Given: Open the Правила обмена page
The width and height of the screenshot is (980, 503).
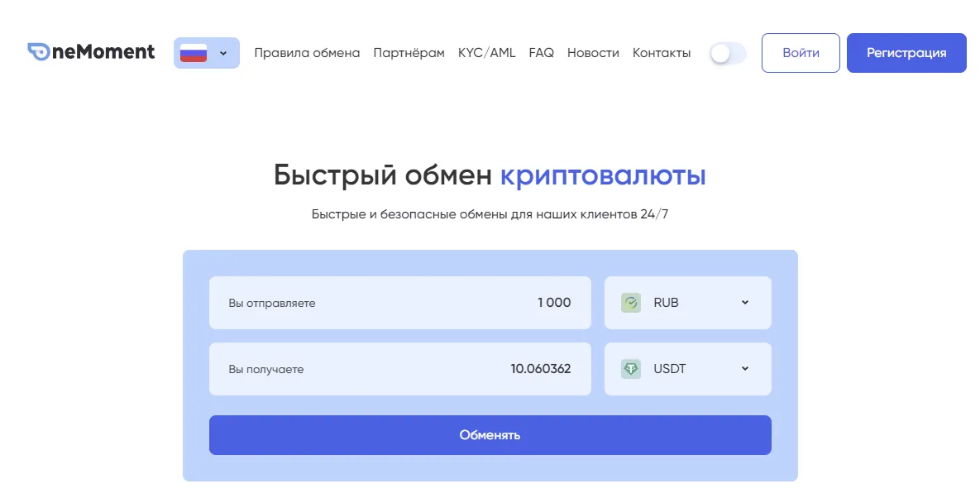Looking at the screenshot, I should pos(307,53).
